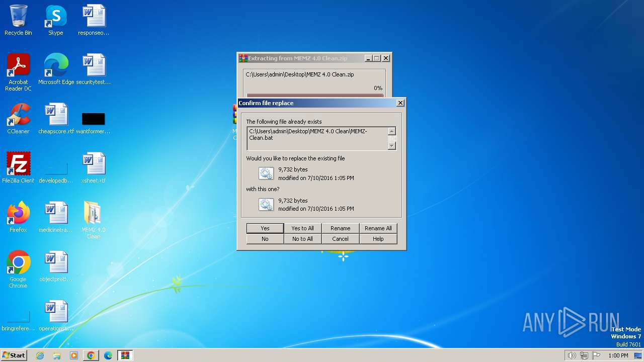Launch Google Chrome desktop shortcut
This screenshot has width=644, height=362.
tap(18, 269)
